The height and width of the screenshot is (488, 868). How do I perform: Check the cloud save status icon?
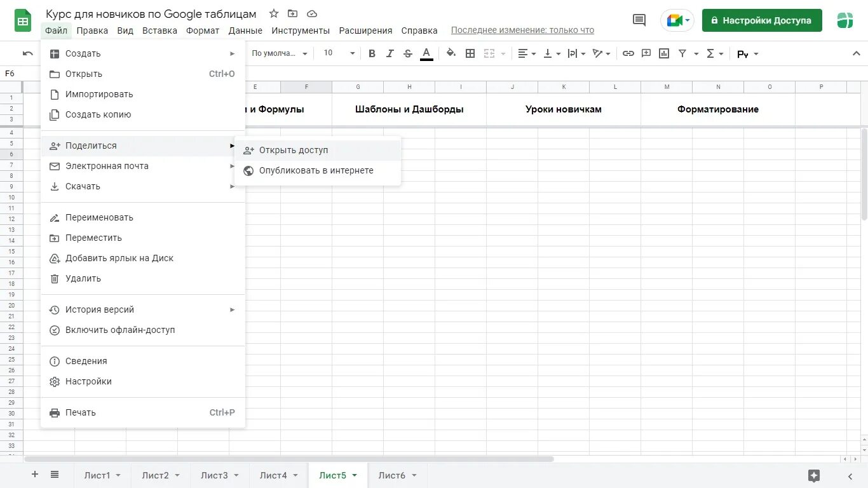pyautogui.click(x=311, y=13)
